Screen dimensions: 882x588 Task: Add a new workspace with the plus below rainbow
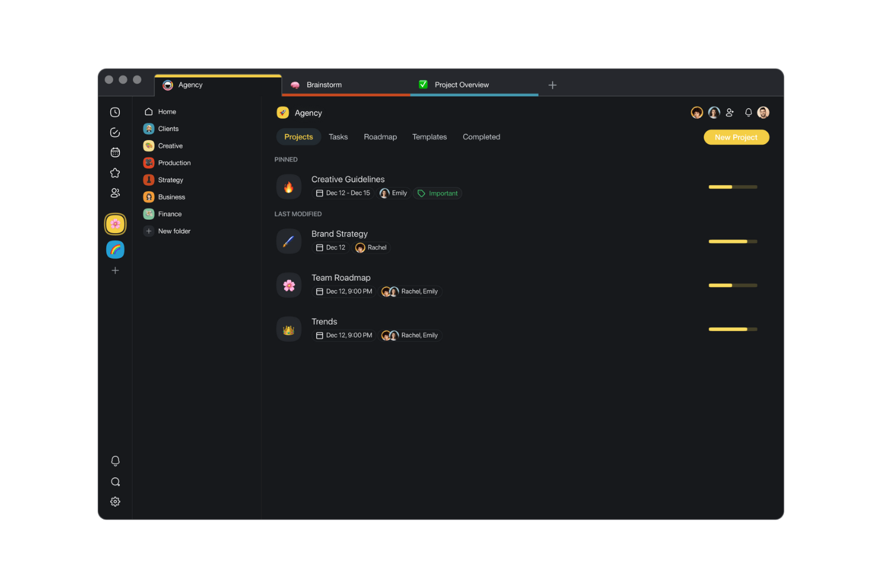pos(115,270)
